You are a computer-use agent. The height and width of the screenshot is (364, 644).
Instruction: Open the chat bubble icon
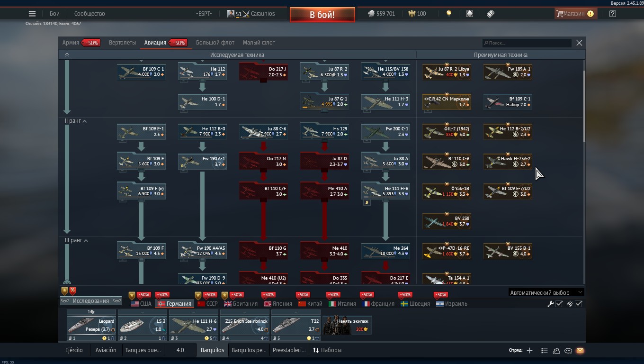568,351
